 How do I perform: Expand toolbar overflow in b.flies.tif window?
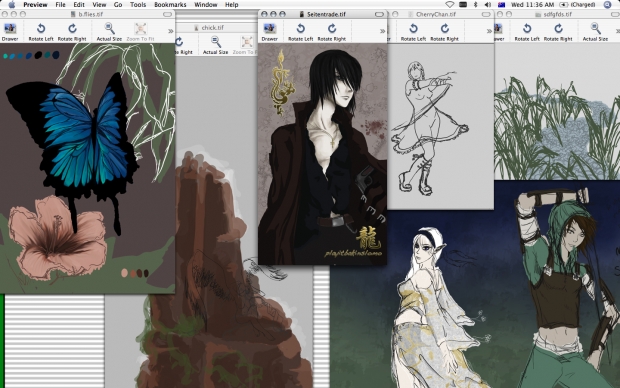(170, 31)
